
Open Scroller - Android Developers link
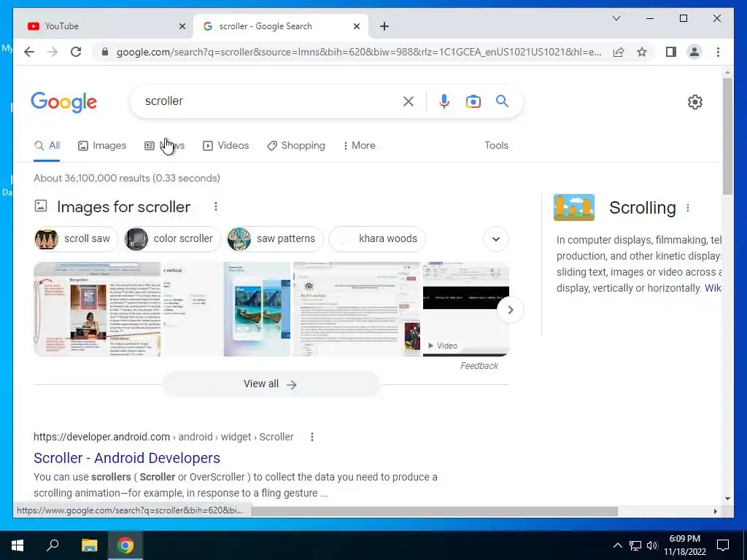127,458
